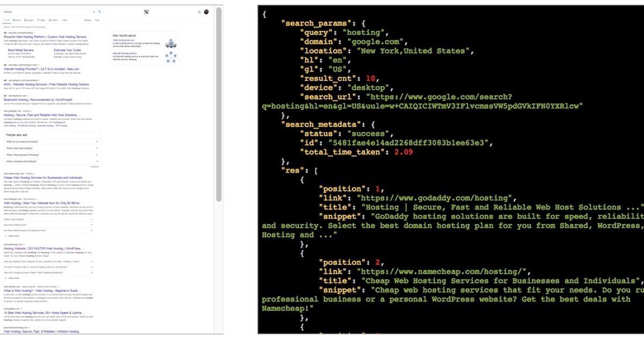644x337 pixels.
Task: Open Hostinger Web Hosting Start Your Website result
Action: tap(42, 203)
